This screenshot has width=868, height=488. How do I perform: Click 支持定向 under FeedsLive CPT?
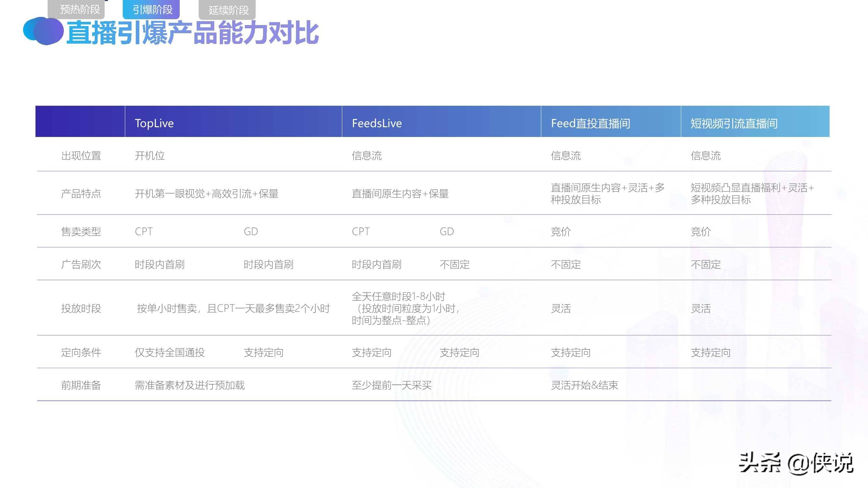[x=372, y=352]
